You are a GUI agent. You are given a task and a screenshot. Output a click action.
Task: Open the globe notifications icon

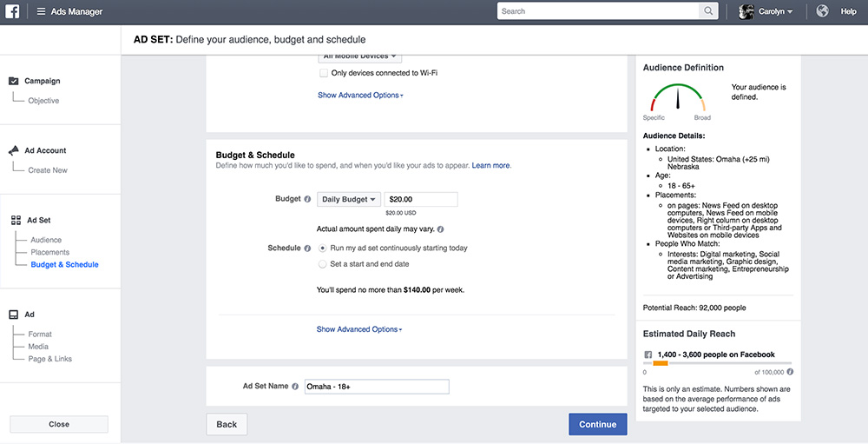[x=823, y=11]
